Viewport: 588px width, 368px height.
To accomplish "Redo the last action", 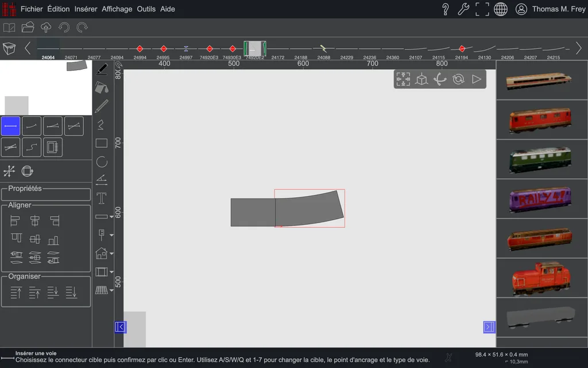I will (82, 28).
